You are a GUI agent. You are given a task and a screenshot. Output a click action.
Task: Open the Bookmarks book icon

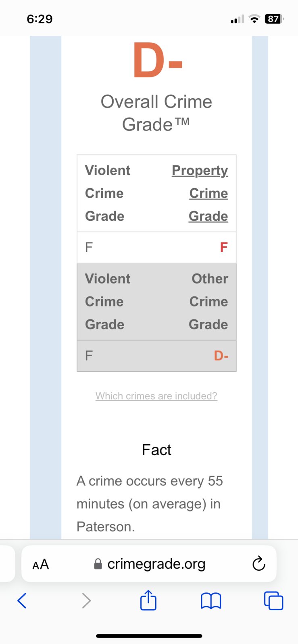tap(211, 601)
